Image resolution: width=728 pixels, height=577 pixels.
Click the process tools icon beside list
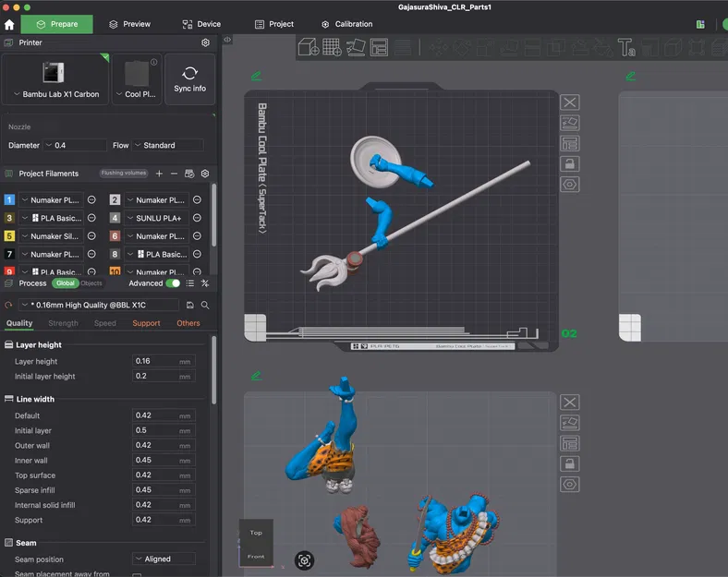(205, 282)
